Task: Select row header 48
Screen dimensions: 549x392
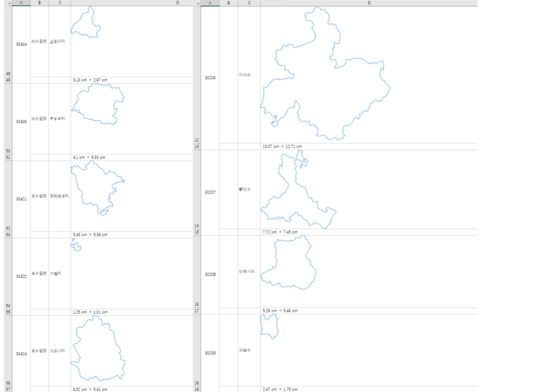Action: (8, 42)
